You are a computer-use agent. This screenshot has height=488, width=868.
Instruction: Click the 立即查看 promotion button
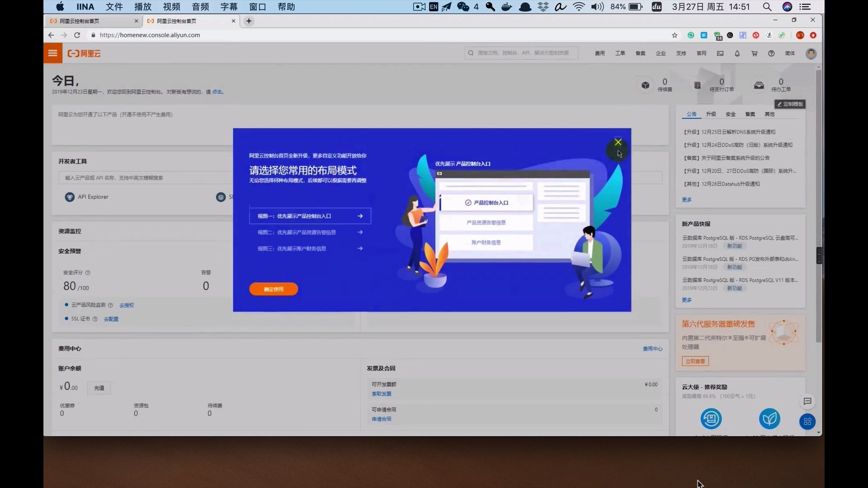[x=695, y=361]
